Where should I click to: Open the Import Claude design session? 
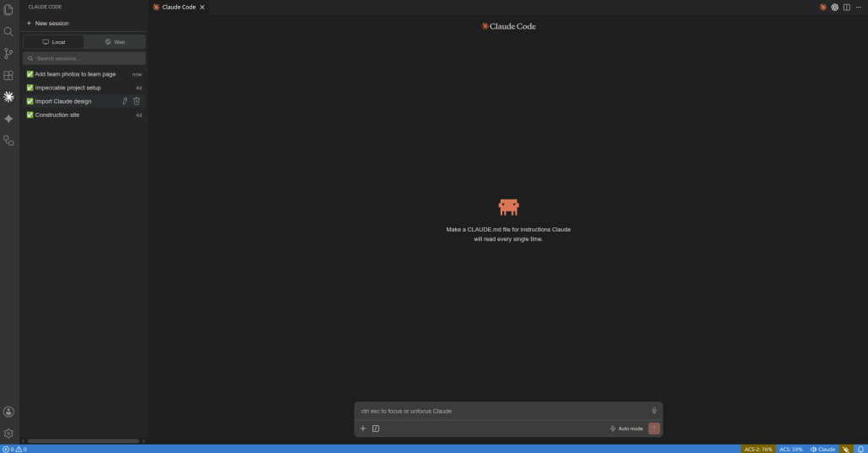(x=84, y=101)
